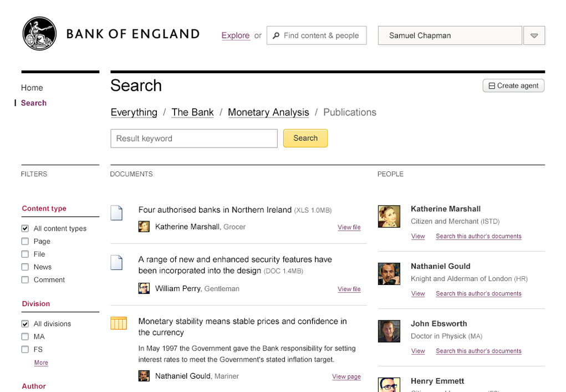Click the Division filter heading

tap(35, 304)
